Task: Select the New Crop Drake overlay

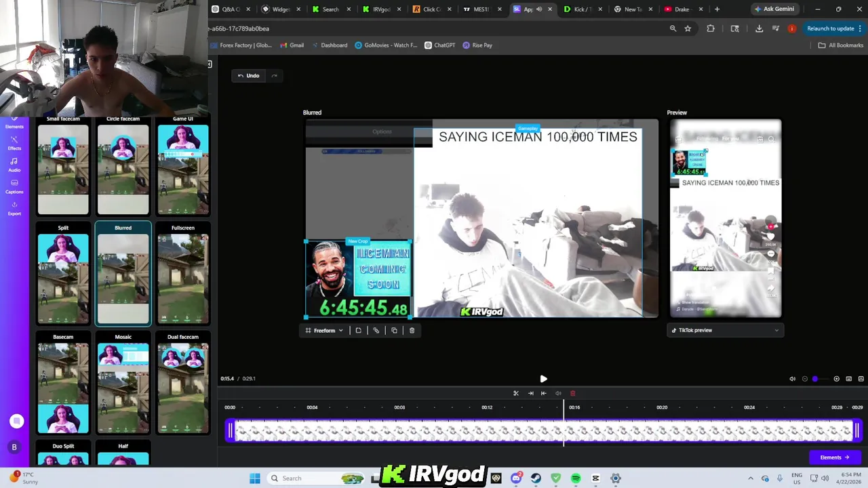Action: pyautogui.click(x=358, y=279)
